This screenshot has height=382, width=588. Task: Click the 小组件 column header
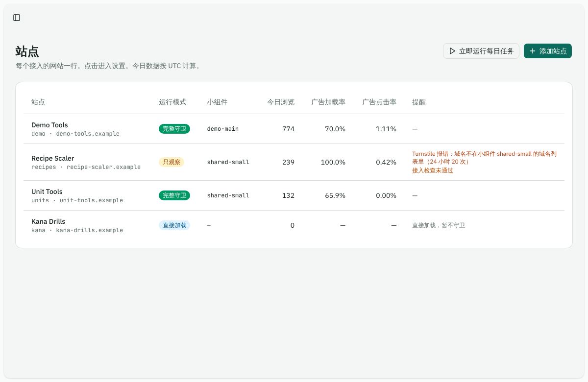(217, 102)
